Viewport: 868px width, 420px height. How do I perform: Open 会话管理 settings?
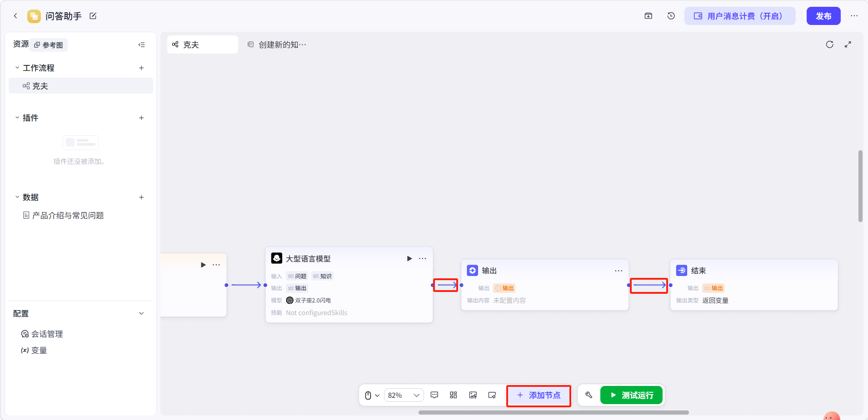pos(42,334)
